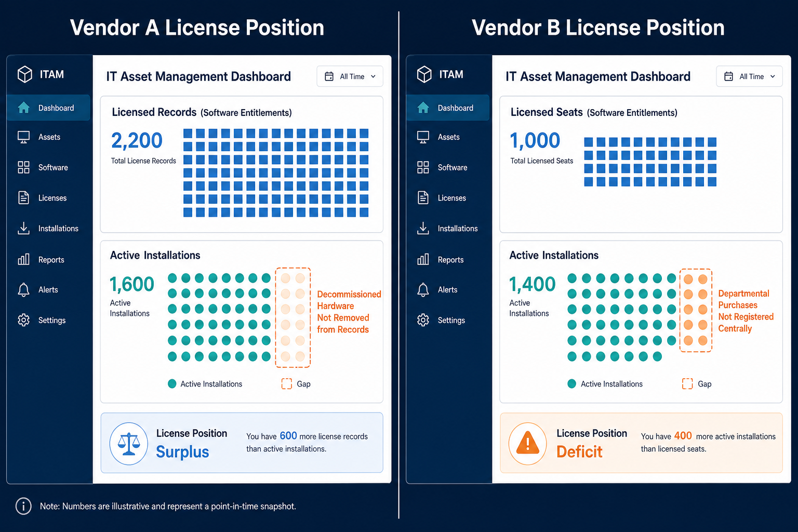Screen dimensions: 798x532
Task: Click the 1,600 active installations value
Action: [x=132, y=284]
